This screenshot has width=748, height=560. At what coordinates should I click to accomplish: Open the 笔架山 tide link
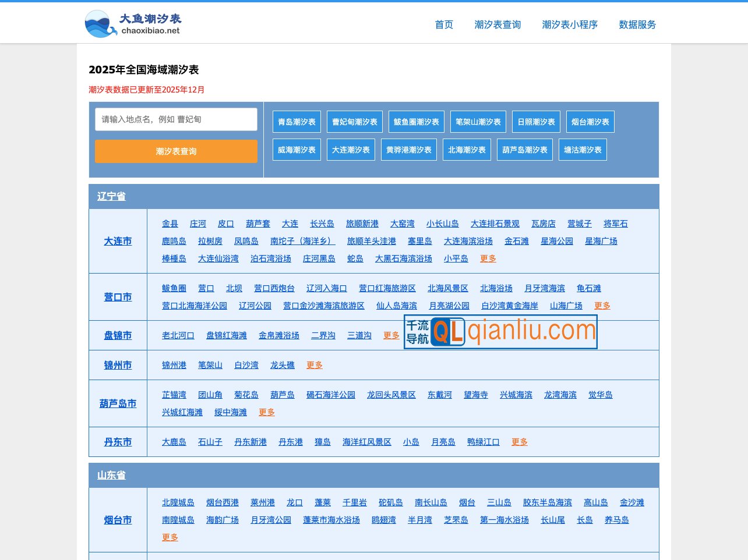pyautogui.click(x=210, y=365)
